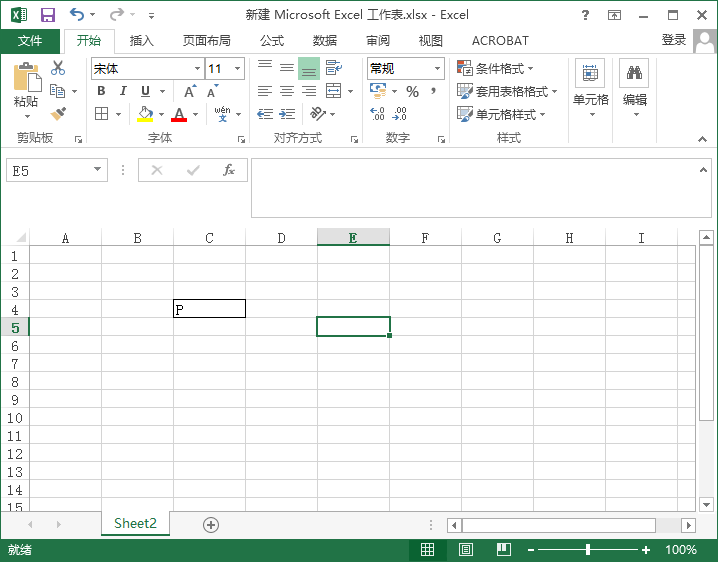Switch to the 插入 tab
Image resolution: width=718 pixels, height=562 pixels.
pos(141,41)
